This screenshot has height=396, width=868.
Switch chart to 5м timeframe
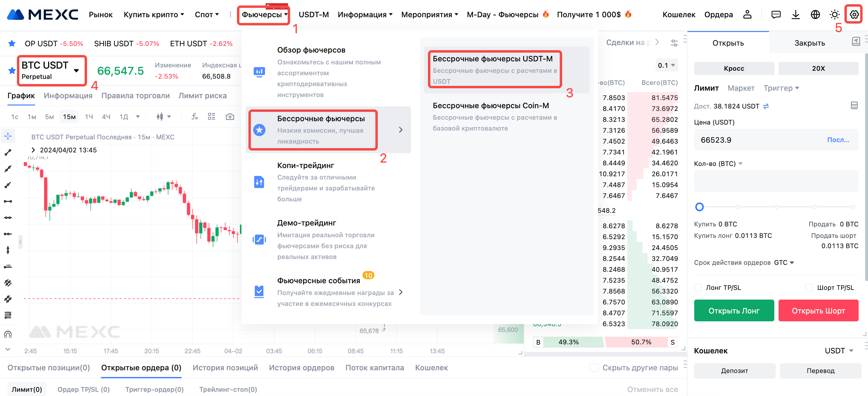coord(50,117)
